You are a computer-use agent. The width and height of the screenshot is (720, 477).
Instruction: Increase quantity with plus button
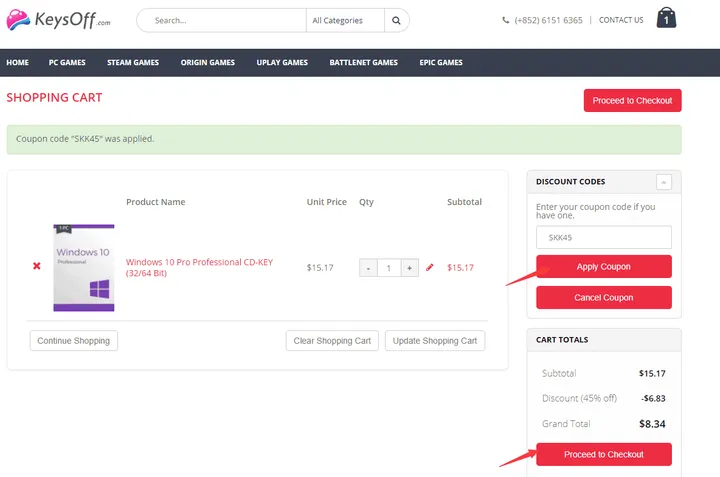click(x=409, y=268)
